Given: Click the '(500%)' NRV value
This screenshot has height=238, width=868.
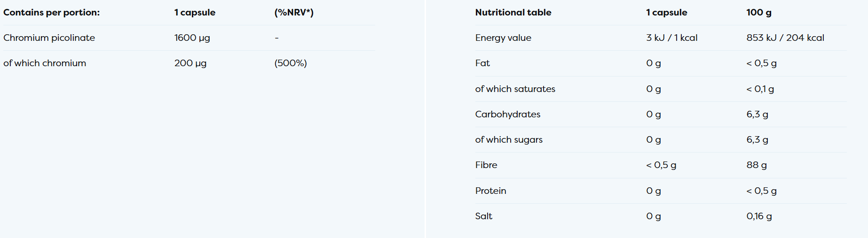Looking at the screenshot, I should click(x=290, y=63).
